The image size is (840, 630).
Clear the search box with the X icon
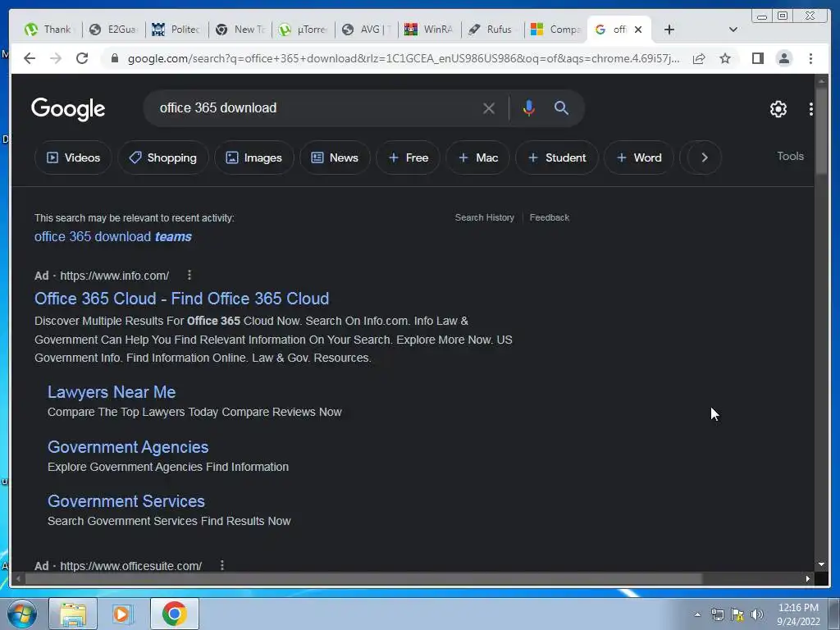coord(489,108)
